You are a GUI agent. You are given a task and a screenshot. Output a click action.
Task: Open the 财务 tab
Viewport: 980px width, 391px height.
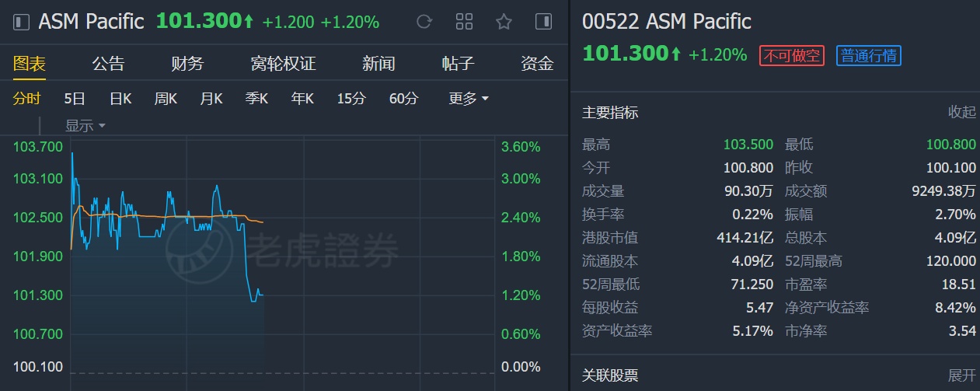[x=187, y=64]
